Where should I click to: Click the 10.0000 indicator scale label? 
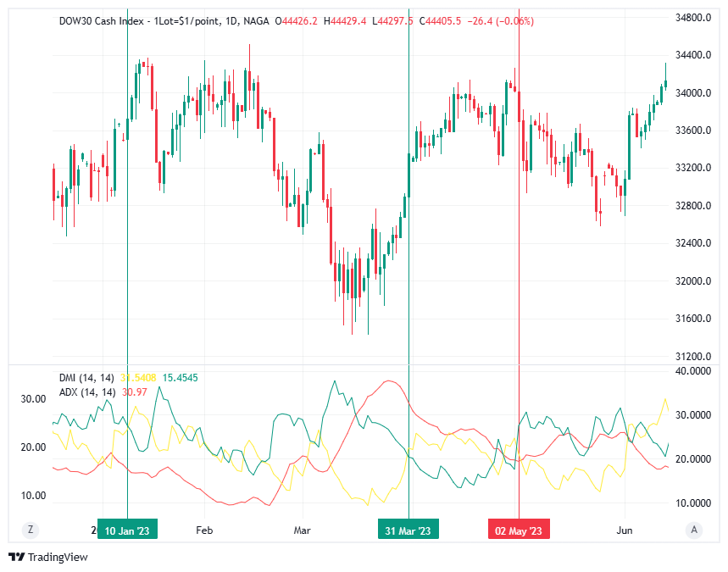click(x=692, y=503)
